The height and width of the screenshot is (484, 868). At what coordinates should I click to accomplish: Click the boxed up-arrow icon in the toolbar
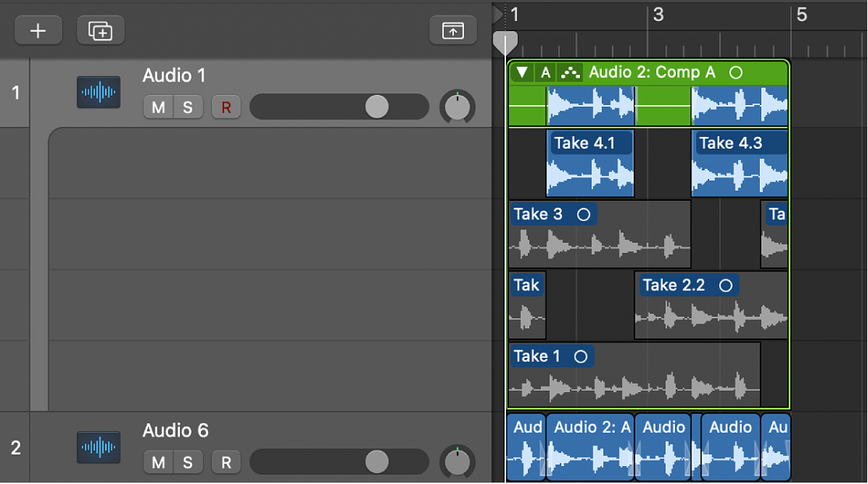pos(452,30)
